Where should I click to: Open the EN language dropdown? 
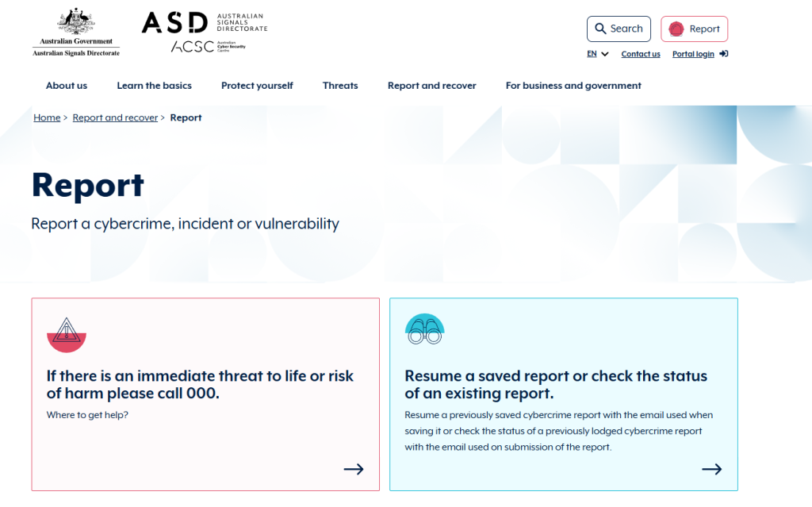[x=598, y=54]
